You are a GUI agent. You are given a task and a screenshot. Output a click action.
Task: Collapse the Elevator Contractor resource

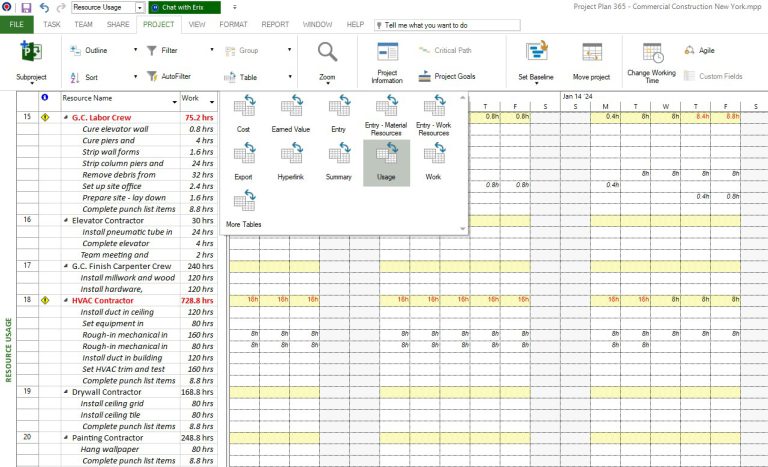pyautogui.click(x=66, y=221)
